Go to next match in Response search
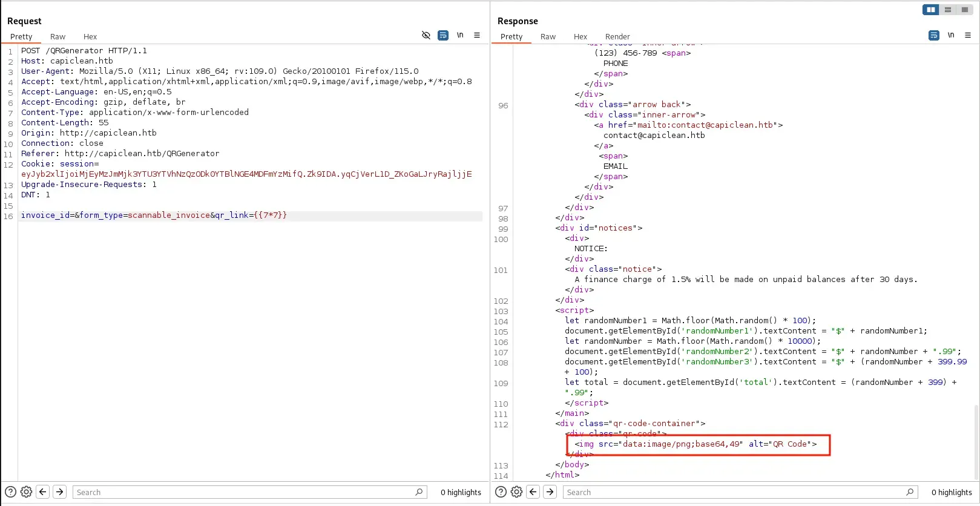The width and height of the screenshot is (980, 506). pyautogui.click(x=550, y=492)
